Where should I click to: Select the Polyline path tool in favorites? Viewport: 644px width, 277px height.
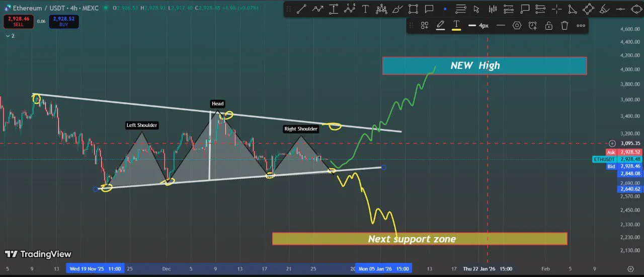[317, 9]
